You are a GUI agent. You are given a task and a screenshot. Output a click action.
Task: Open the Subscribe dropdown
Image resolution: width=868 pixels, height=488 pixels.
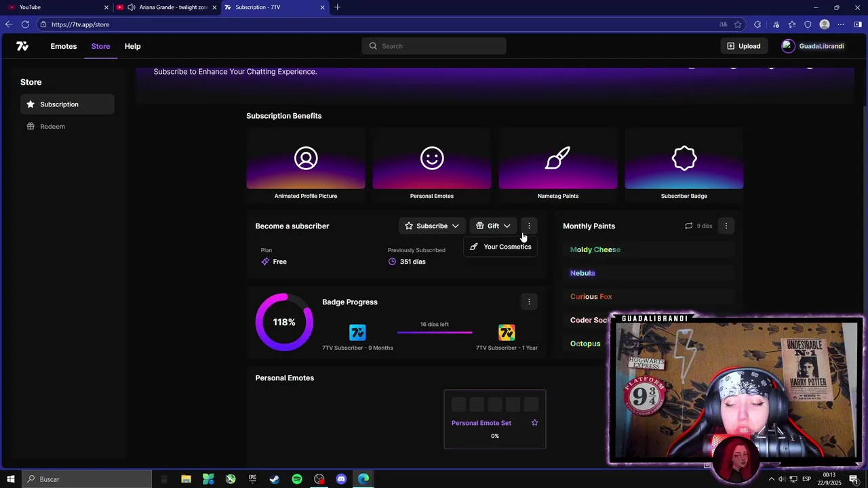pos(432,226)
